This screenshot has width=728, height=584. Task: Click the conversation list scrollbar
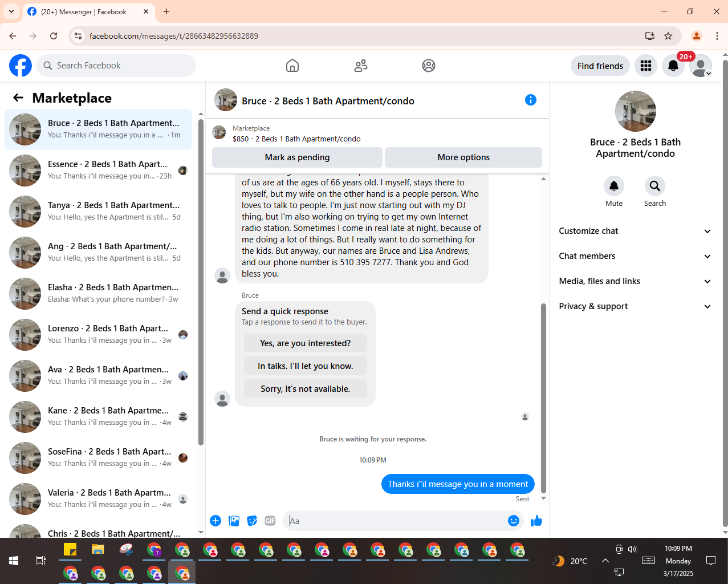click(201, 282)
